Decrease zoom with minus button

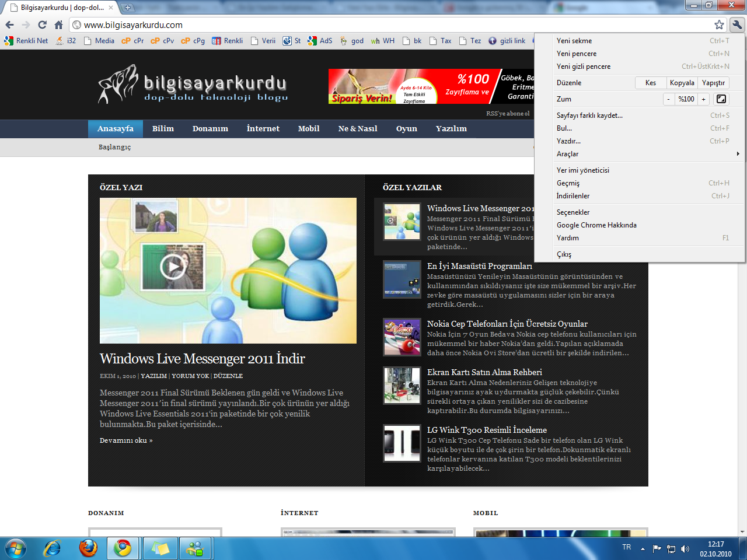point(669,99)
